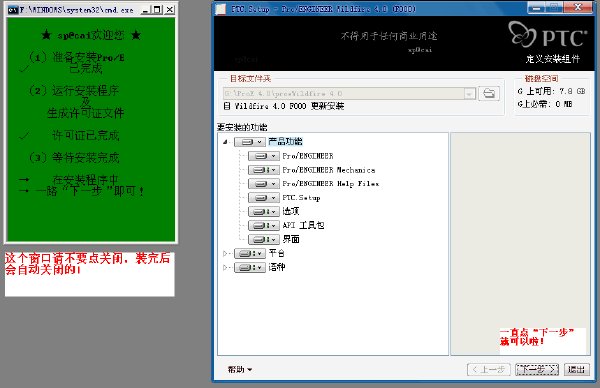Open the API 工具包 install dropdown

(x=264, y=225)
